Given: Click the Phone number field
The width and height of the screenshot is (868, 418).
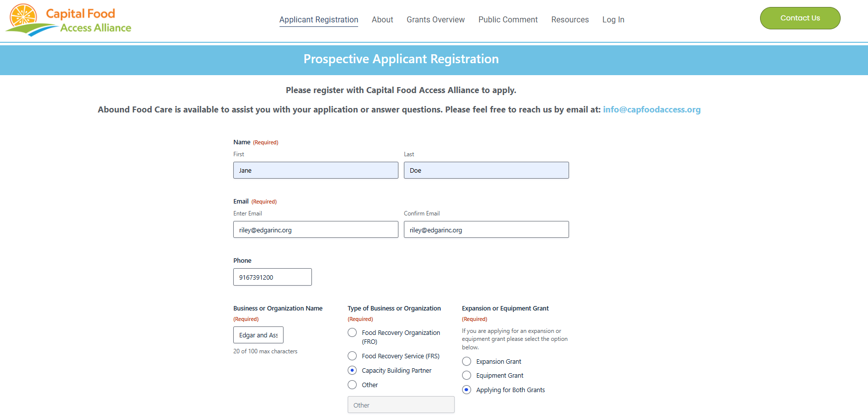Looking at the screenshot, I should (x=273, y=277).
